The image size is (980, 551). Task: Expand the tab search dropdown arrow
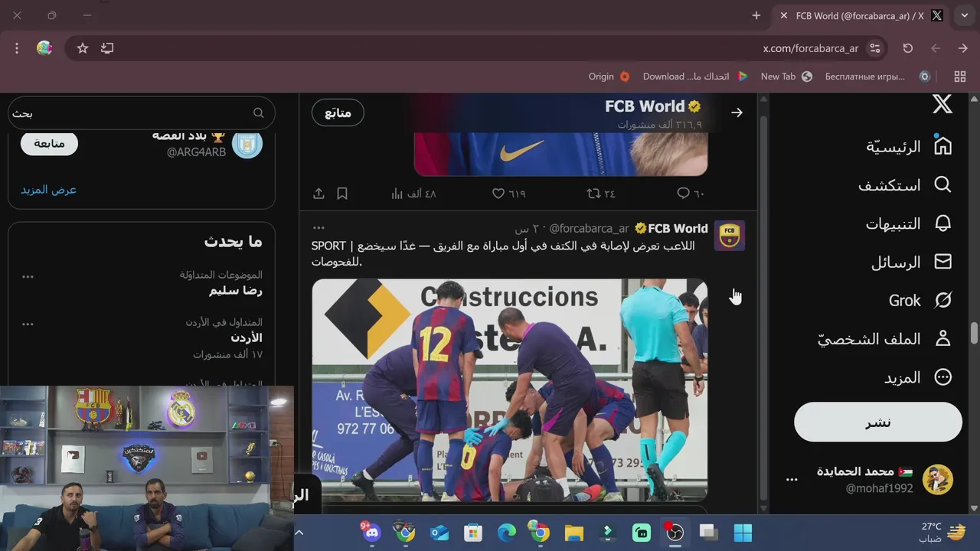[x=964, y=15]
